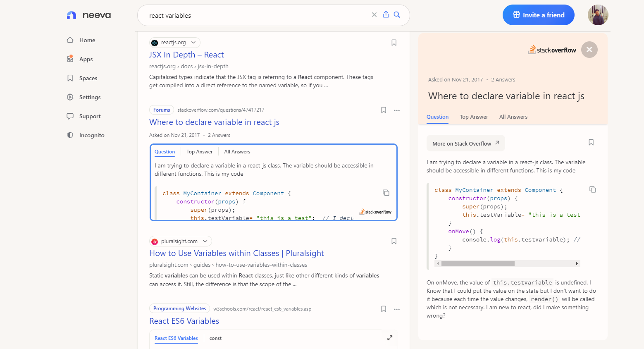
Task: Click the Programming Websites tag
Action: [179, 308]
